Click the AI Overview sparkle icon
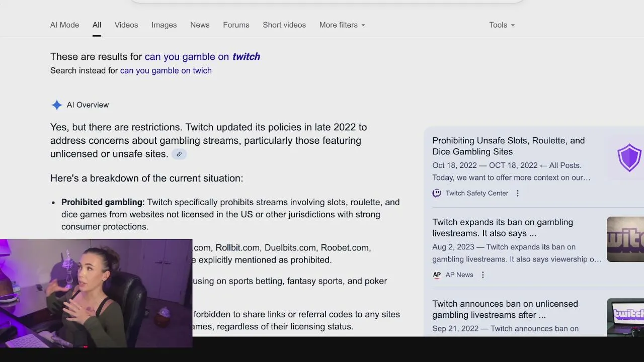Screen dimensions: 644x362 coord(57,105)
